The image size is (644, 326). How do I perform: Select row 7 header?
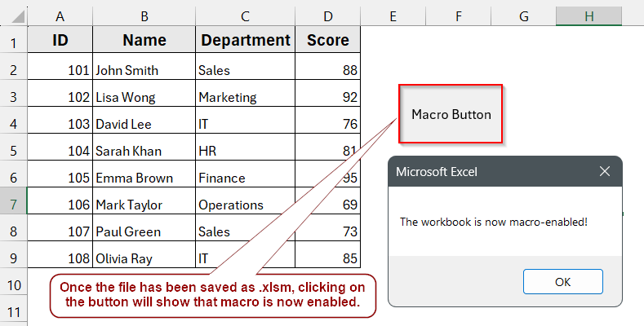point(13,205)
